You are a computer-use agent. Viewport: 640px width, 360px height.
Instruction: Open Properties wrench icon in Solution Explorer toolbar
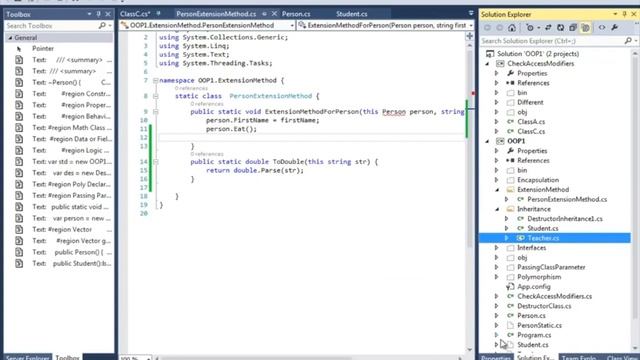pos(615,28)
